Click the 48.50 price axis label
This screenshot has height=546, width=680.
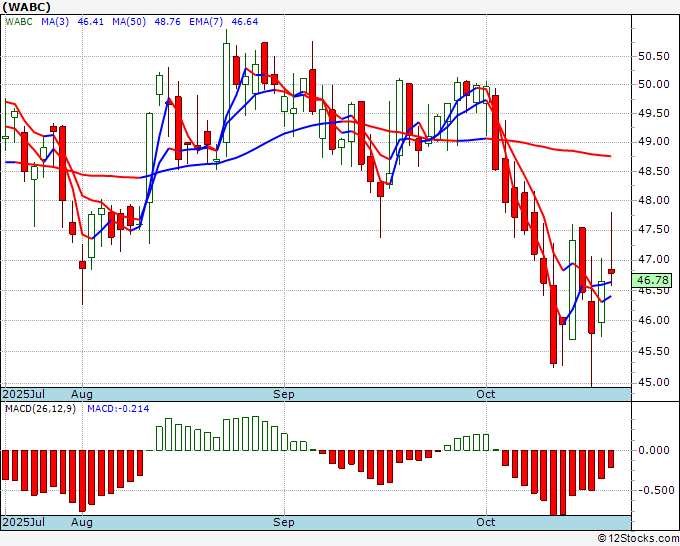[x=654, y=171]
